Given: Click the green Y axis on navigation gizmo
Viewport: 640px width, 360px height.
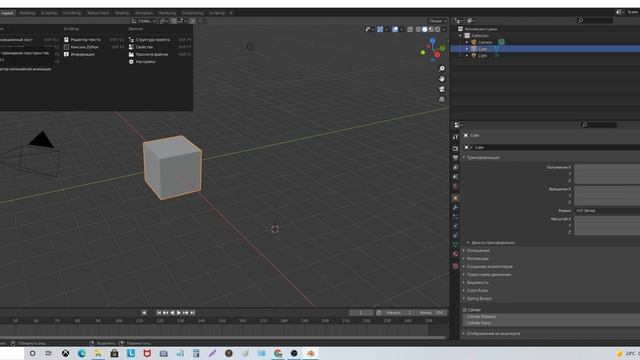Looking at the screenshot, I should tap(442, 49).
